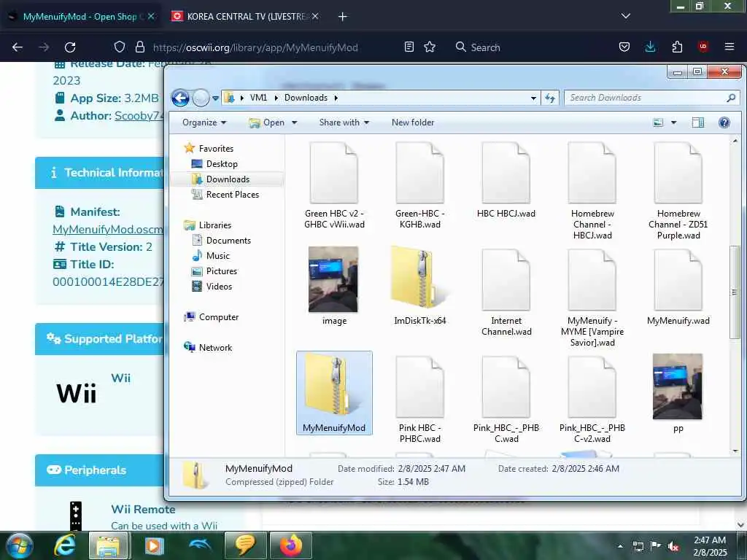Open Explorer help
This screenshot has width=747, height=560.
[x=724, y=122]
